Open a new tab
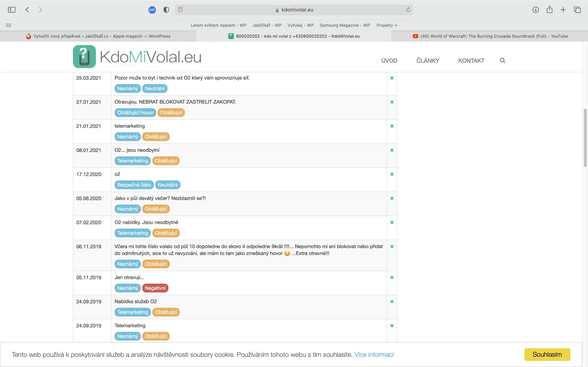Screen dimensions: 588x367 [563, 10]
